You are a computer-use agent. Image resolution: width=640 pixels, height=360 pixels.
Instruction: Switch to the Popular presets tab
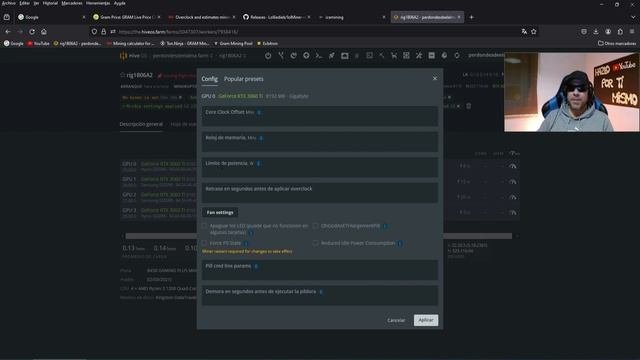tap(244, 79)
